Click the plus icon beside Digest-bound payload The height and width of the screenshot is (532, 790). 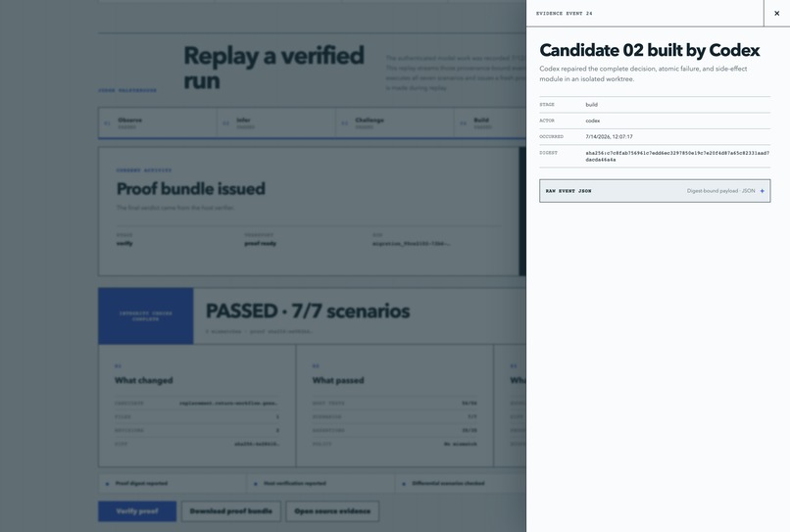click(x=762, y=191)
